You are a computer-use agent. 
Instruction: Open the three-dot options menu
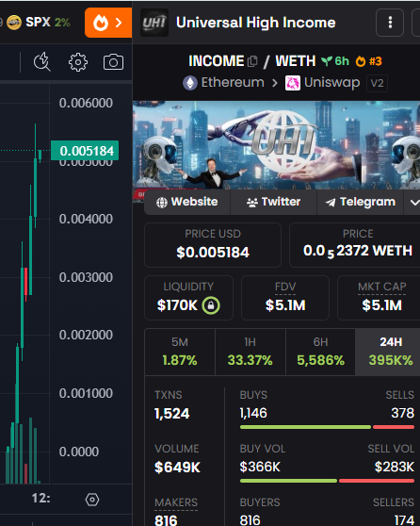(390, 23)
